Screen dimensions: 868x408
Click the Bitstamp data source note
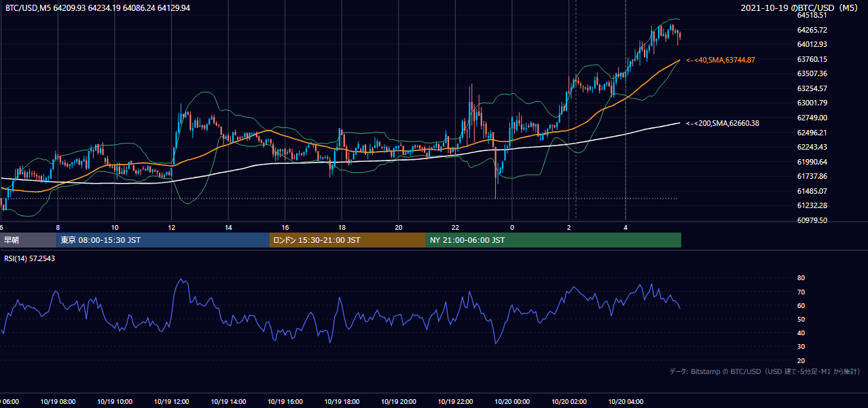click(x=765, y=371)
